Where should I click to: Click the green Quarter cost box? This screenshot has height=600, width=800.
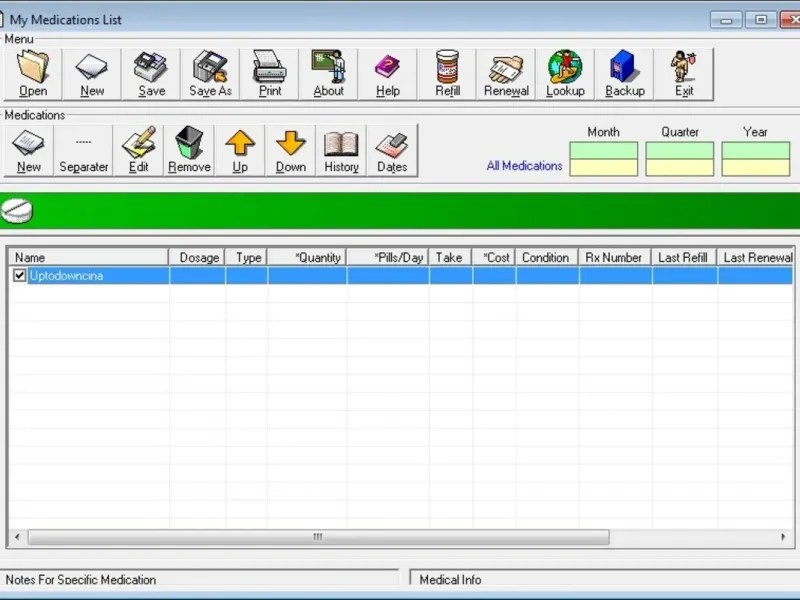click(680, 151)
